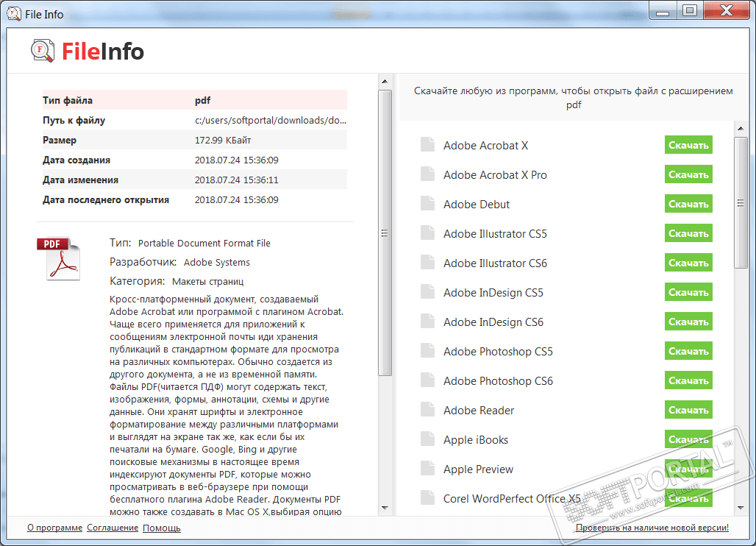
Task: Download Adobe Acrobat X with Скачать button
Action: tap(688, 145)
